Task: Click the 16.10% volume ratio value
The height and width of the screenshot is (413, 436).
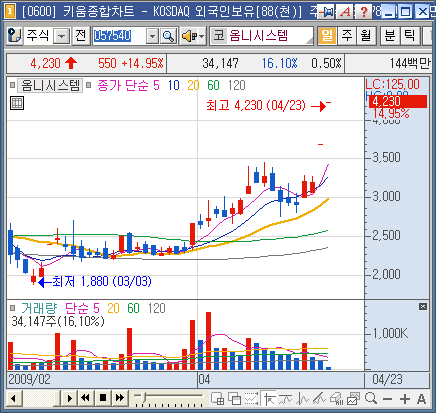Action: click(x=279, y=63)
